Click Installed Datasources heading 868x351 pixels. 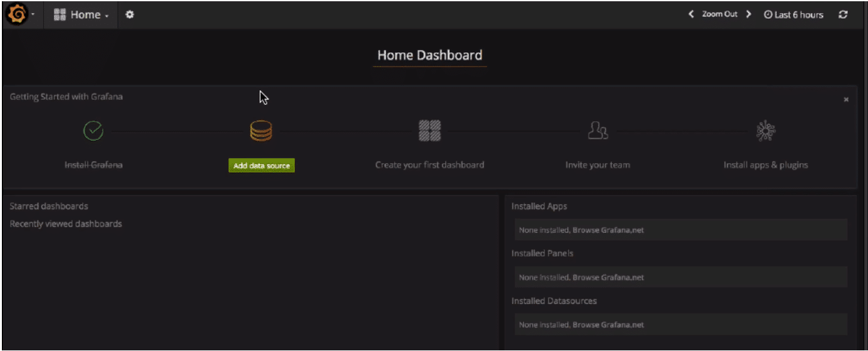(554, 301)
